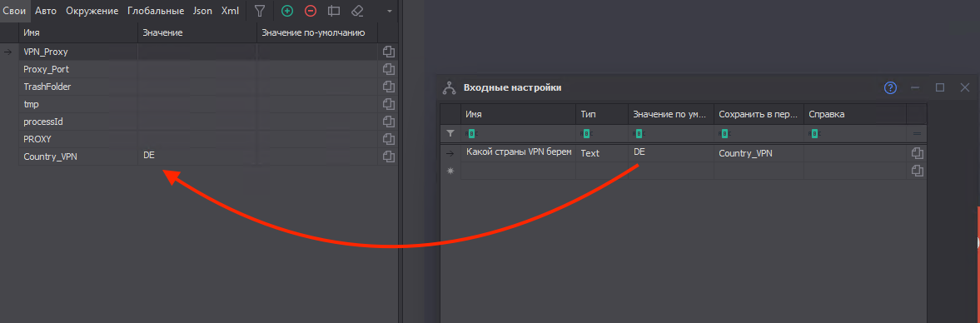The height and width of the screenshot is (323, 980).
Task: Click the Входные настройки window title icon
Action: [x=449, y=88]
